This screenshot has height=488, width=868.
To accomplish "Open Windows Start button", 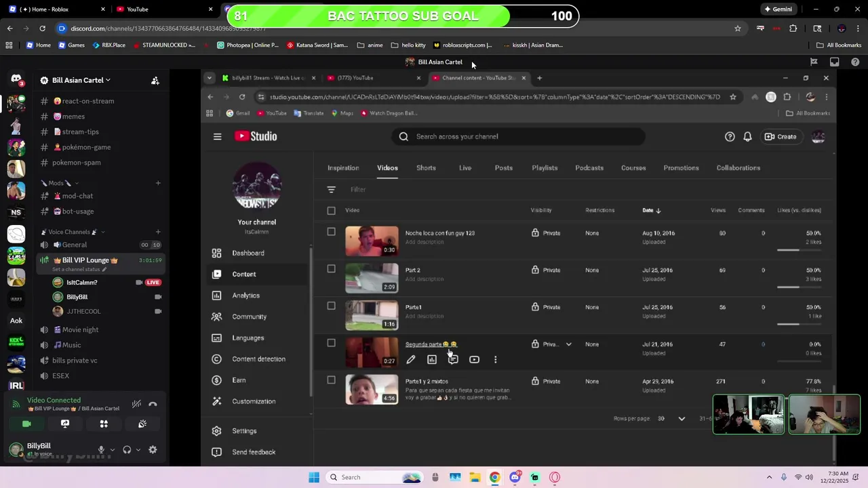I will coord(313,477).
